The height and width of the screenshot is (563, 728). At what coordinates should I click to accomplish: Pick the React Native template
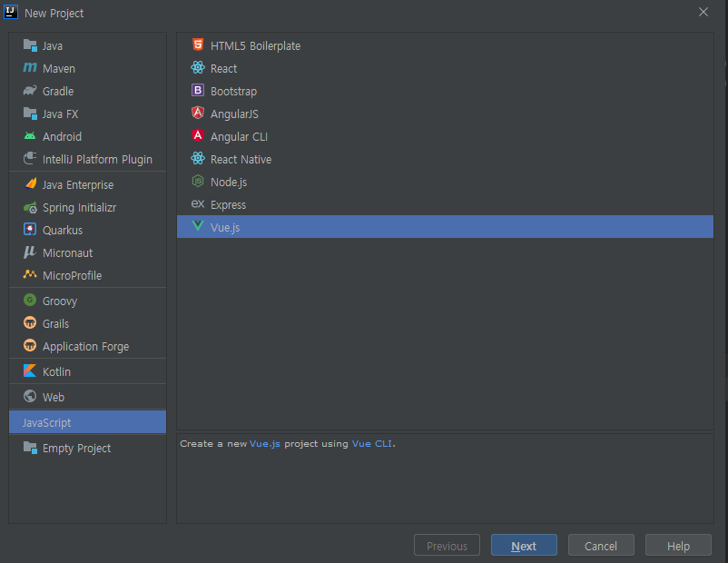click(445, 160)
